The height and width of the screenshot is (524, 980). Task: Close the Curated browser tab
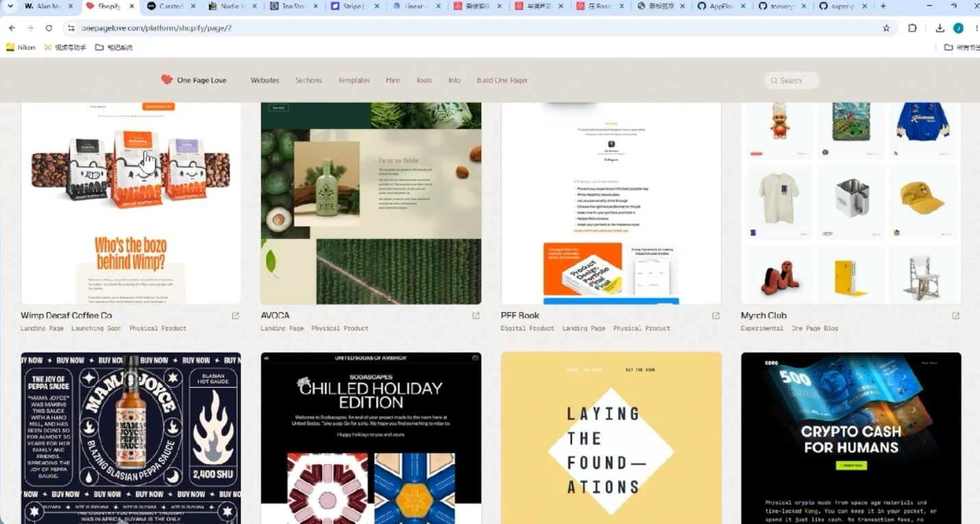[x=193, y=6]
